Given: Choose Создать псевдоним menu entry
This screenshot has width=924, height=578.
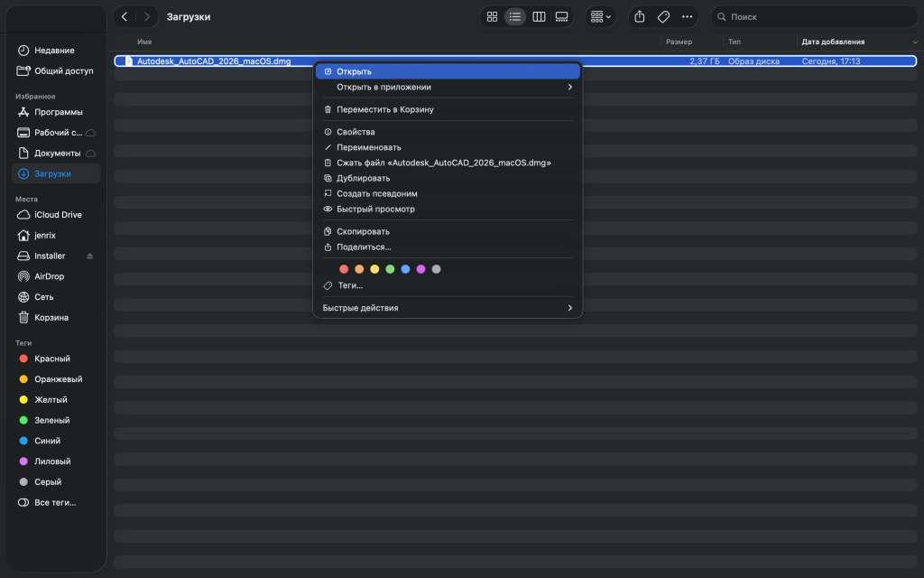Looking at the screenshot, I should click(448, 193).
